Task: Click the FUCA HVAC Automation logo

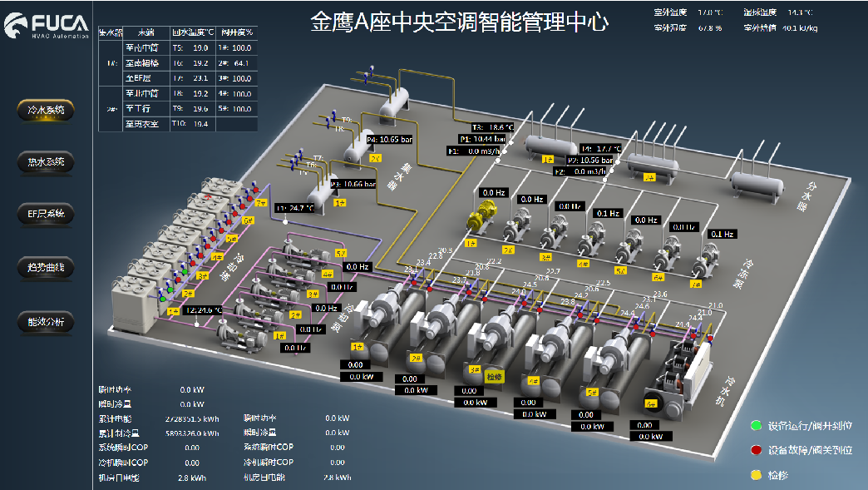Action: (x=46, y=26)
